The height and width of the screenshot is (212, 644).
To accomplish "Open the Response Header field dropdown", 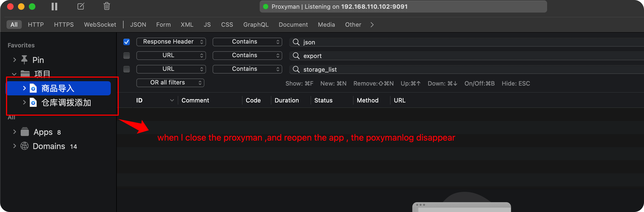I will (x=171, y=42).
